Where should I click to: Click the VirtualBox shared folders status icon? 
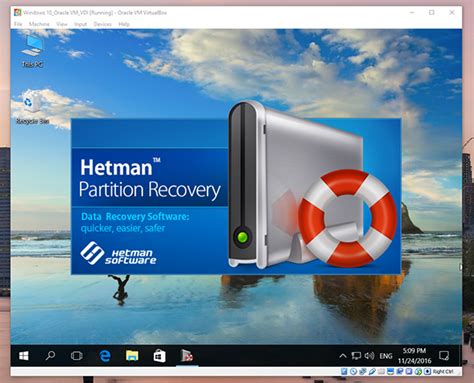tap(381, 371)
